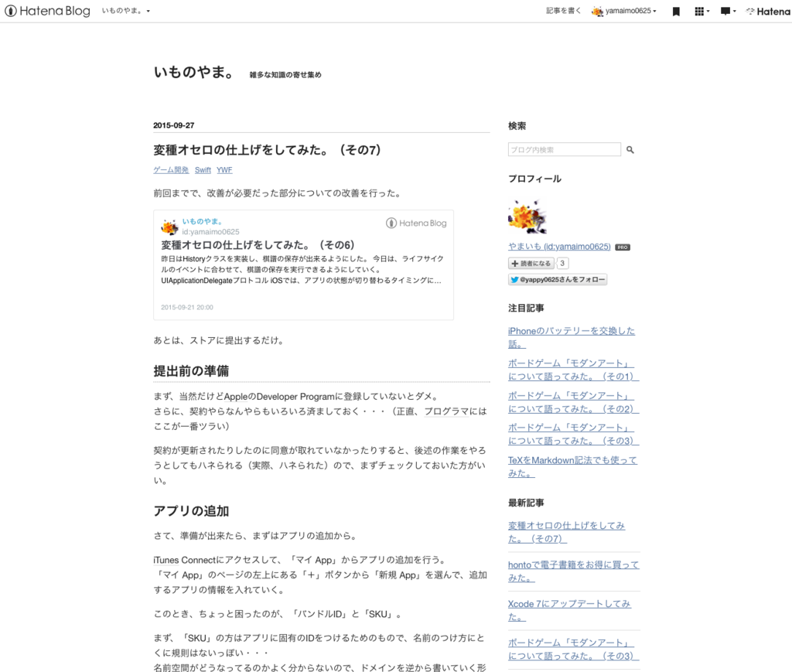The image size is (792, 672).
Task: Open the yamaimo0625 account dropdown
Action: click(x=623, y=11)
